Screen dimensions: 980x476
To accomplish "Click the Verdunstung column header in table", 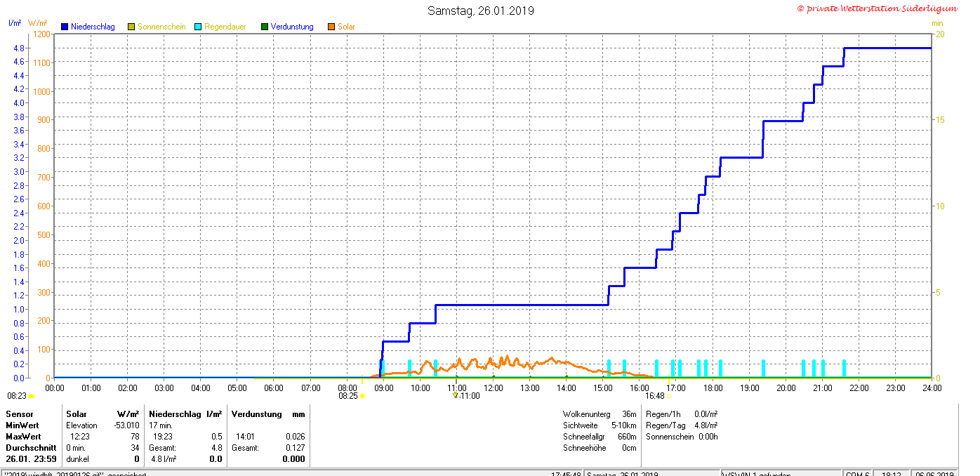I will tap(257, 414).
